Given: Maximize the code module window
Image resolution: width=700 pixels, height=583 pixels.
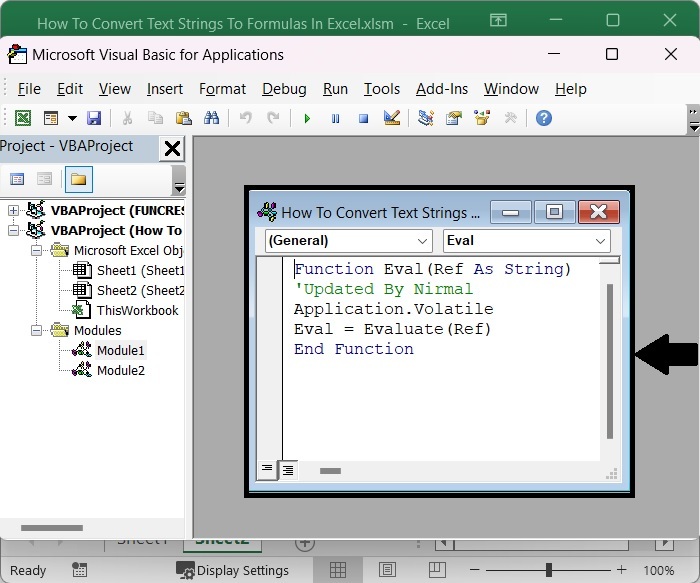Looking at the screenshot, I should tap(554, 212).
